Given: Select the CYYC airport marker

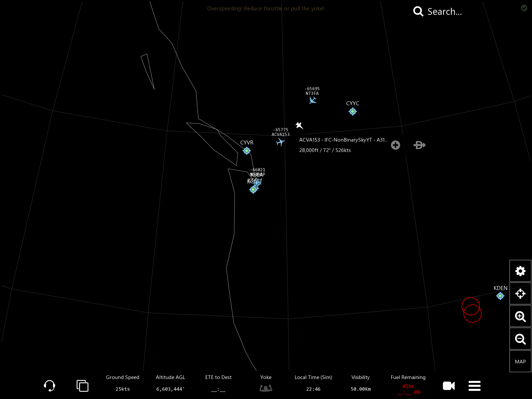Looking at the screenshot, I should [x=353, y=111].
